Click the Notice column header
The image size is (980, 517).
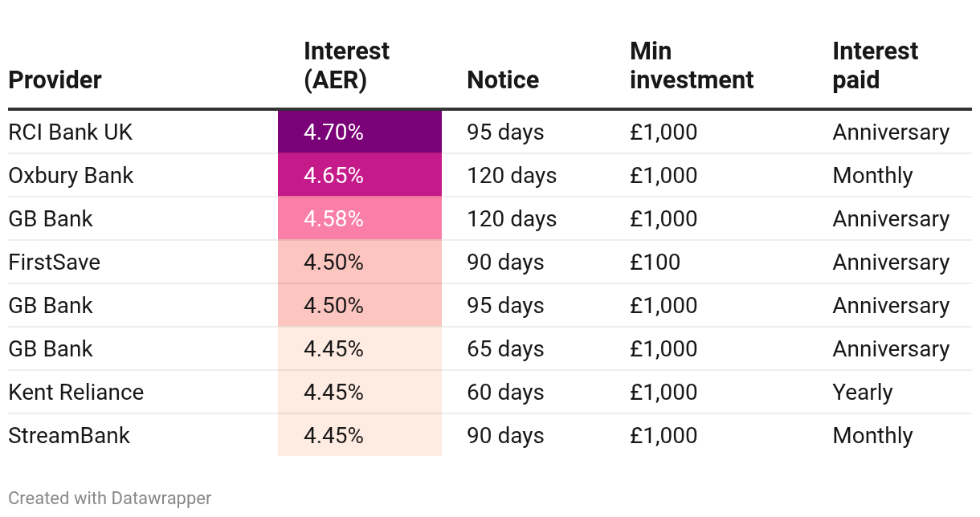[x=503, y=80]
